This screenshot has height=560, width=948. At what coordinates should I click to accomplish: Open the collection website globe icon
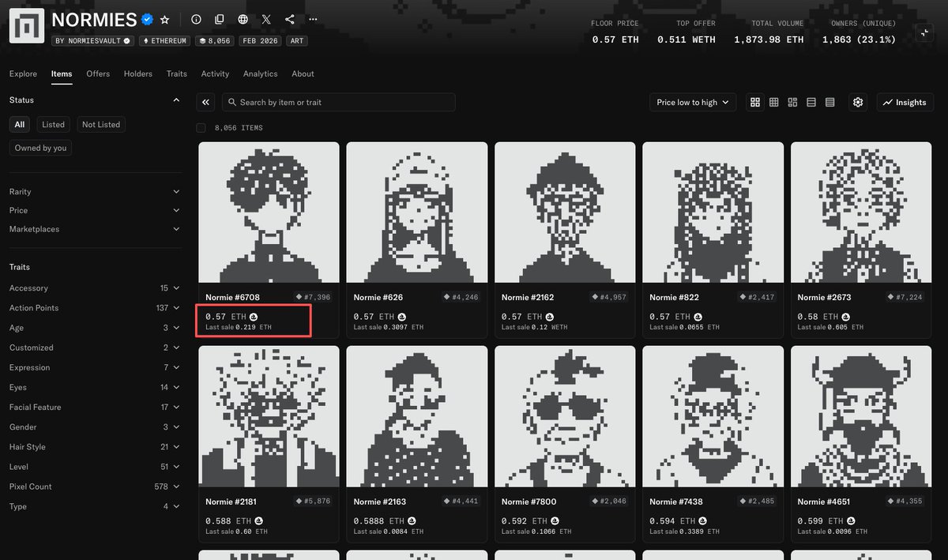(x=243, y=19)
